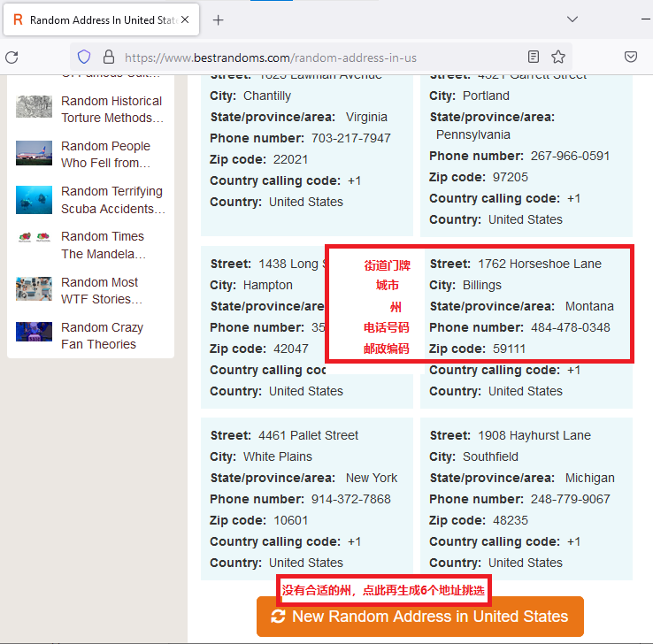Bookmark this page with the star icon

[558, 57]
